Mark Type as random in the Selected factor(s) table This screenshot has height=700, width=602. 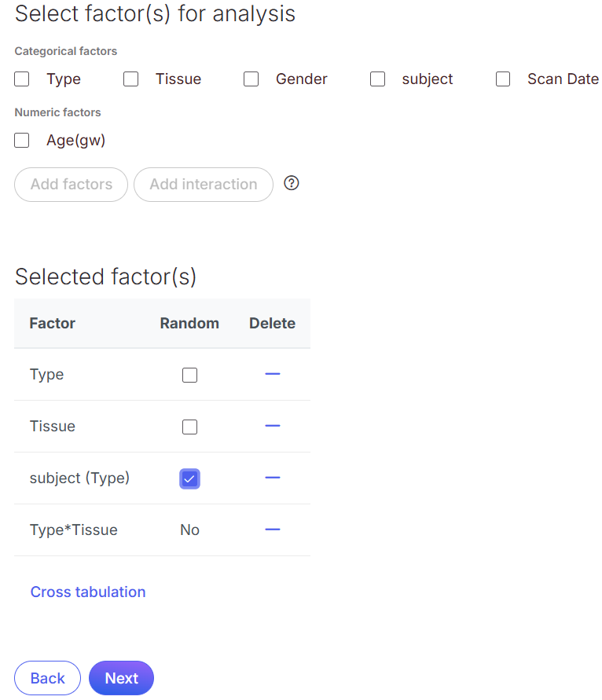pyautogui.click(x=190, y=375)
